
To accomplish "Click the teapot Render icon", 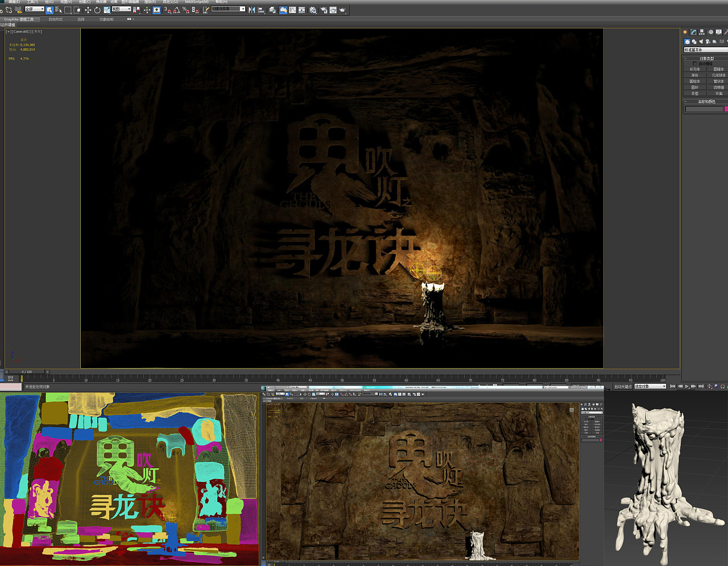I will pyautogui.click(x=342, y=10).
